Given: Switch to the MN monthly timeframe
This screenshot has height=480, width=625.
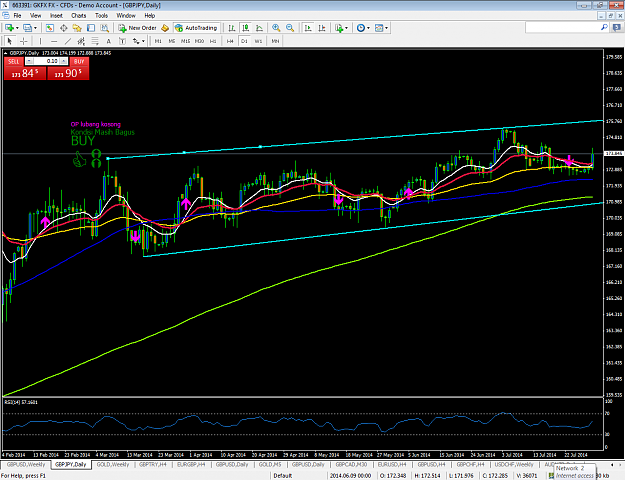Looking at the screenshot, I should [x=275, y=41].
